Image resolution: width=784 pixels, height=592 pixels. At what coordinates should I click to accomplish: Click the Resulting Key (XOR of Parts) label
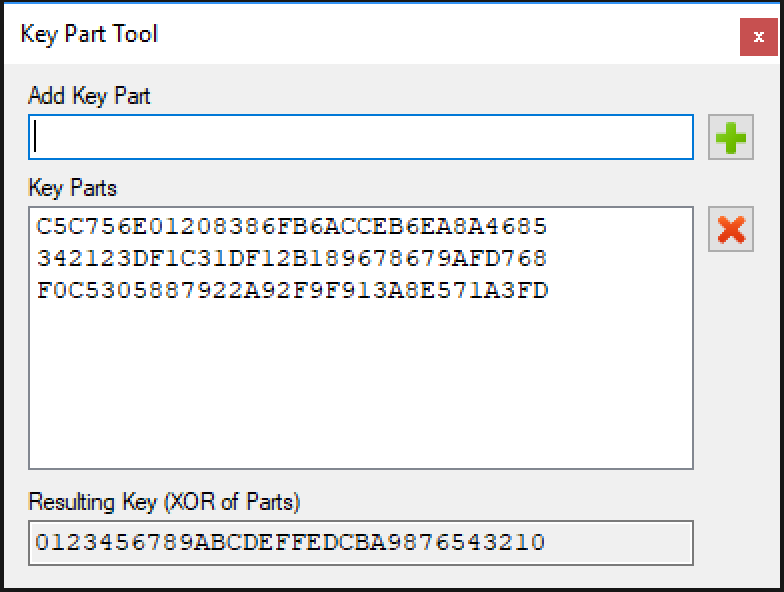coord(164,502)
